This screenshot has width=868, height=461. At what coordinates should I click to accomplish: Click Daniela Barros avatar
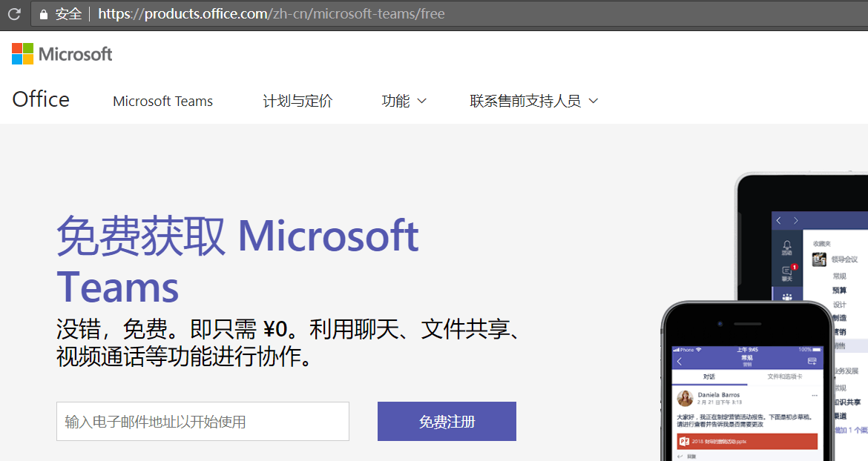[685, 398]
